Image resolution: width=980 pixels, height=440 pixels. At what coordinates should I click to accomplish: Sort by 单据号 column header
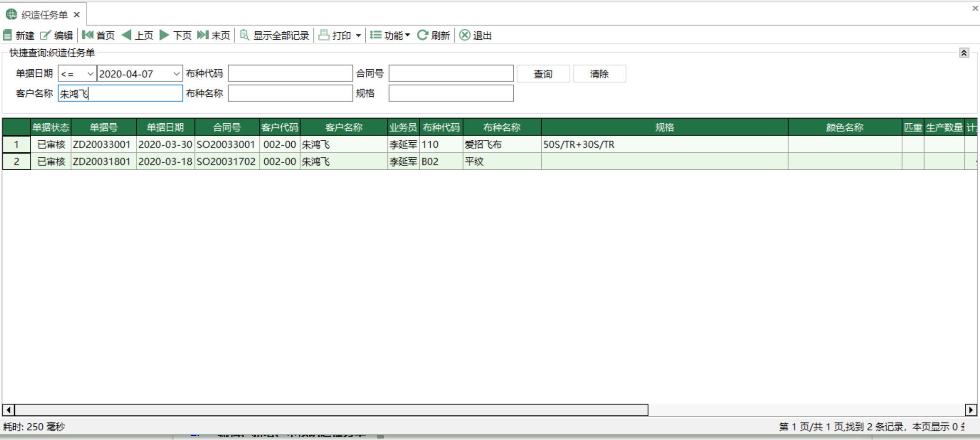coord(103,127)
